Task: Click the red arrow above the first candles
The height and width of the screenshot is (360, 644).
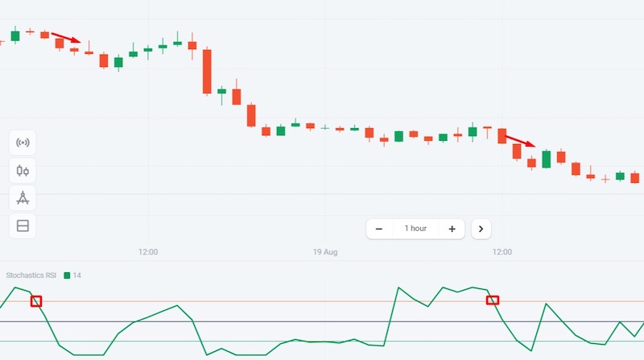Action: click(66, 37)
